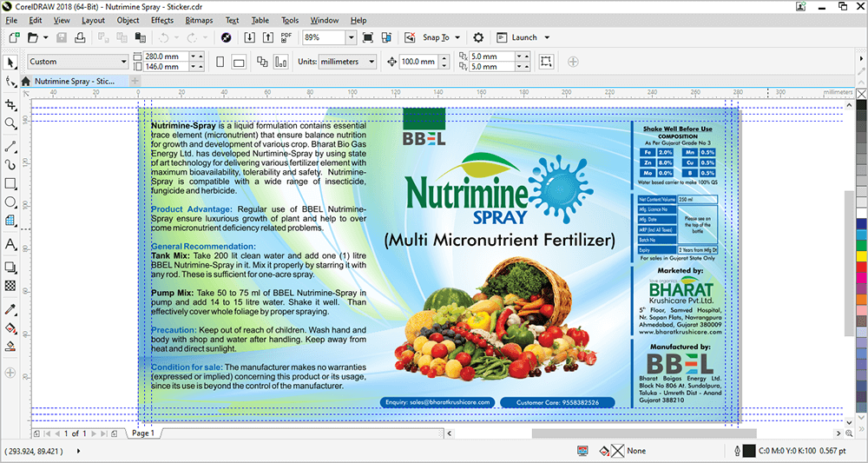
Task: Open the Text menu
Action: click(x=232, y=21)
